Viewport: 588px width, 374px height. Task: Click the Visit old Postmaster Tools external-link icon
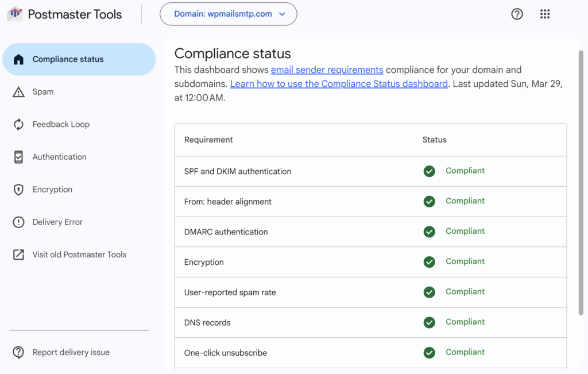[x=18, y=255]
